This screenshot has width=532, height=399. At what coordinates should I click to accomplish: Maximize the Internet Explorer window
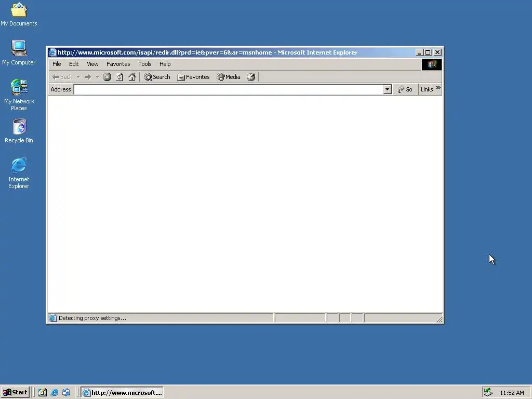pyautogui.click(x=428, y=52)
